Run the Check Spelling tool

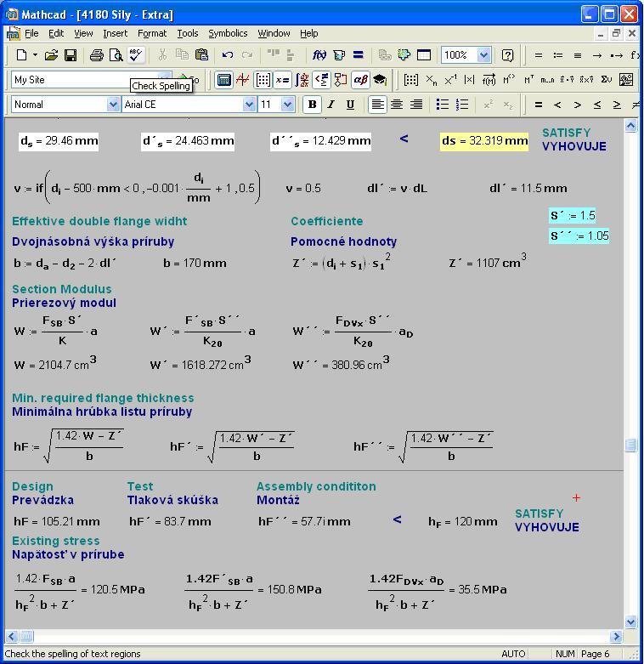click(x=136, y=55)
